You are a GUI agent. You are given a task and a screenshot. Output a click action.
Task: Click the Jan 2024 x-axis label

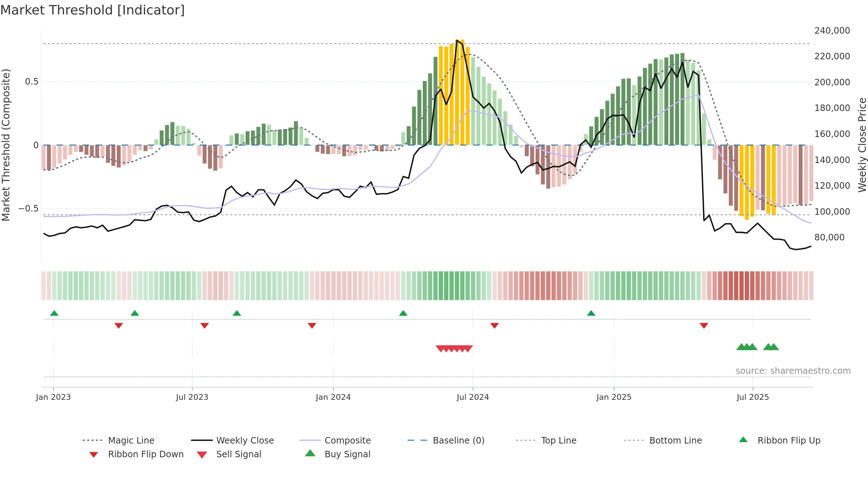(333, 397)
